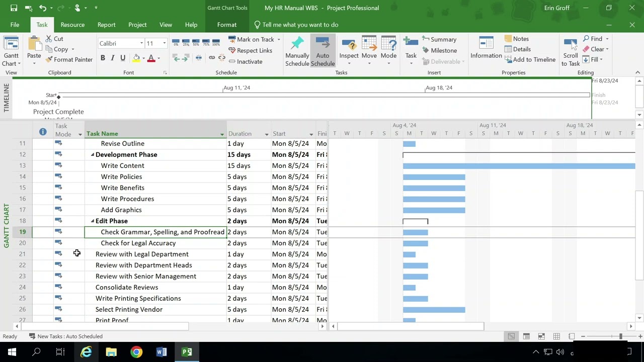Apply the yellow background color

tap(136, 58)
